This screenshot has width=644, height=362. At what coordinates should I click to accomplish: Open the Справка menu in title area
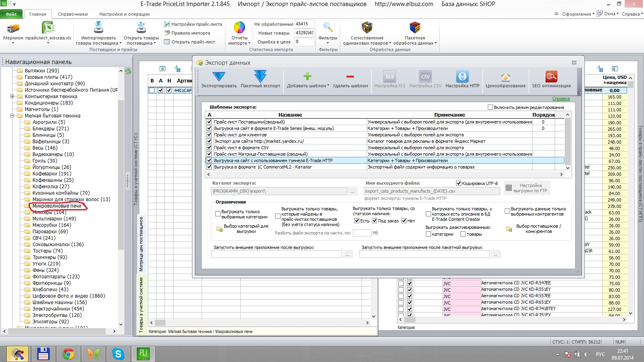632,14
